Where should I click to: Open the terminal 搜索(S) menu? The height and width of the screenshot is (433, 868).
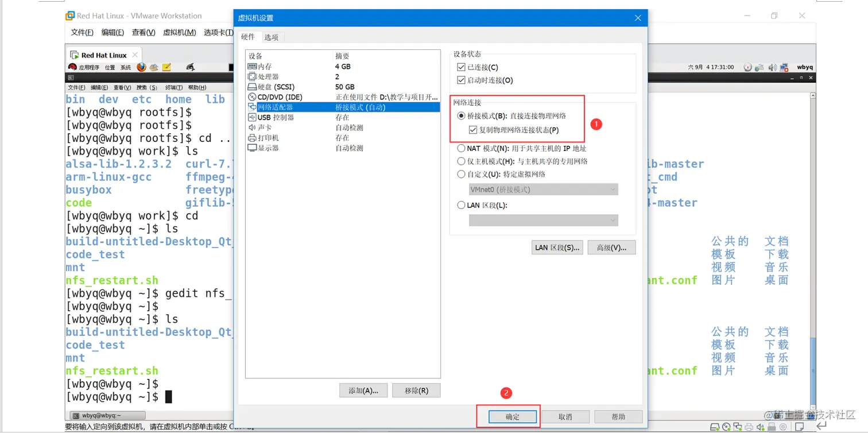(147, 87)
